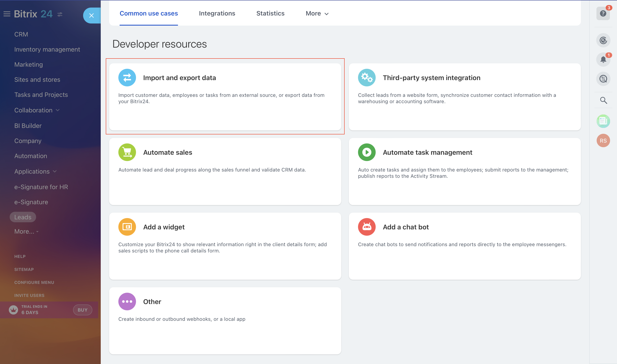Click the Automate sales cart icon
This screenshot has height=364, width=617.
tap(127, 152)
